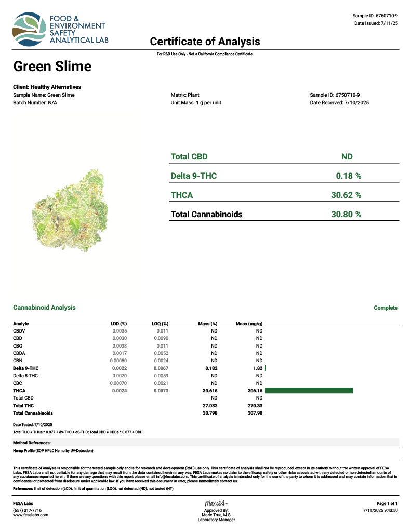Screen dimensions: 411x532
Task: Click the 307.98 Total Cannabinoids mg/g value
Action: tap(255, 413)
